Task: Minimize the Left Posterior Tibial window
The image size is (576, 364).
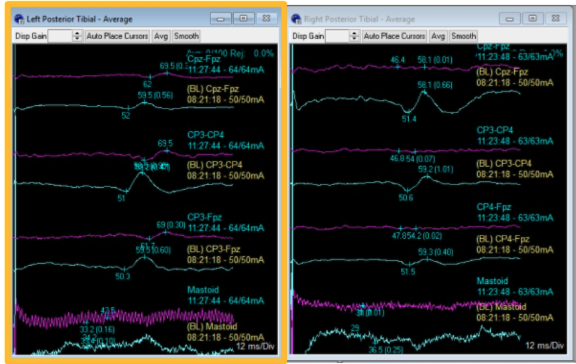Action: [x=221, y=18]
